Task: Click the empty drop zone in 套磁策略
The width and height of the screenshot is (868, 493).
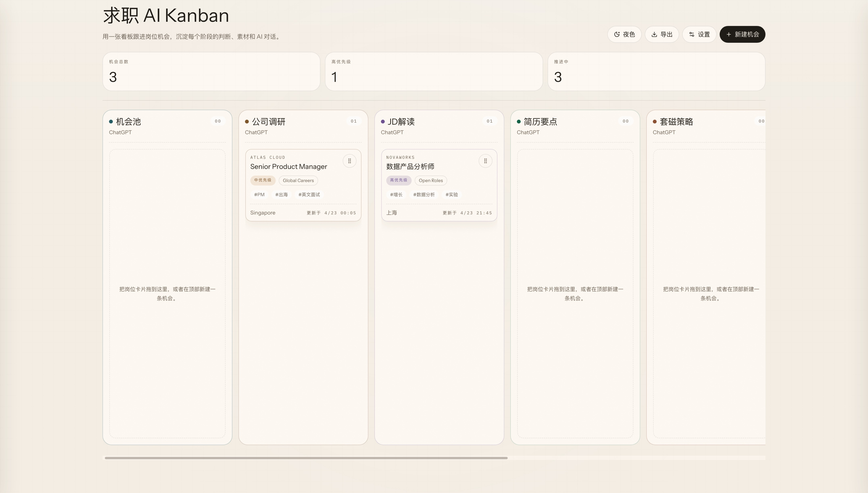Action: click(709, 294)
